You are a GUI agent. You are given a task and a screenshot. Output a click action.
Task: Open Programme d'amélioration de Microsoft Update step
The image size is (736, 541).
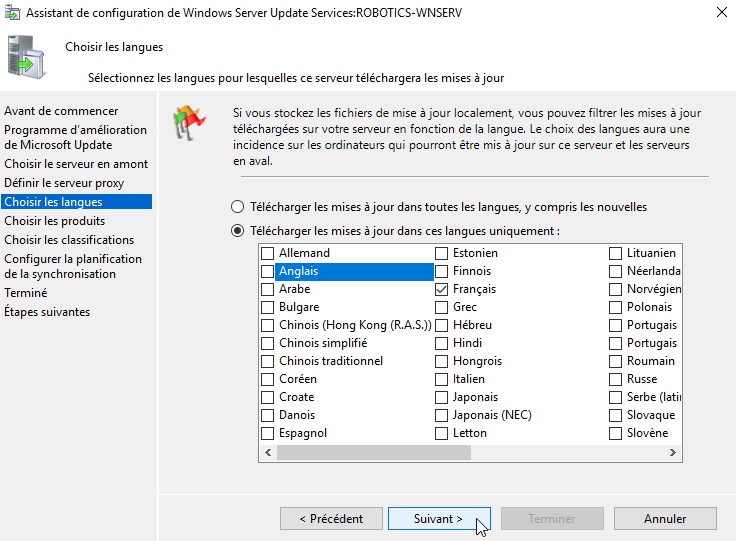pyautogui.click(x=75, y=137)
